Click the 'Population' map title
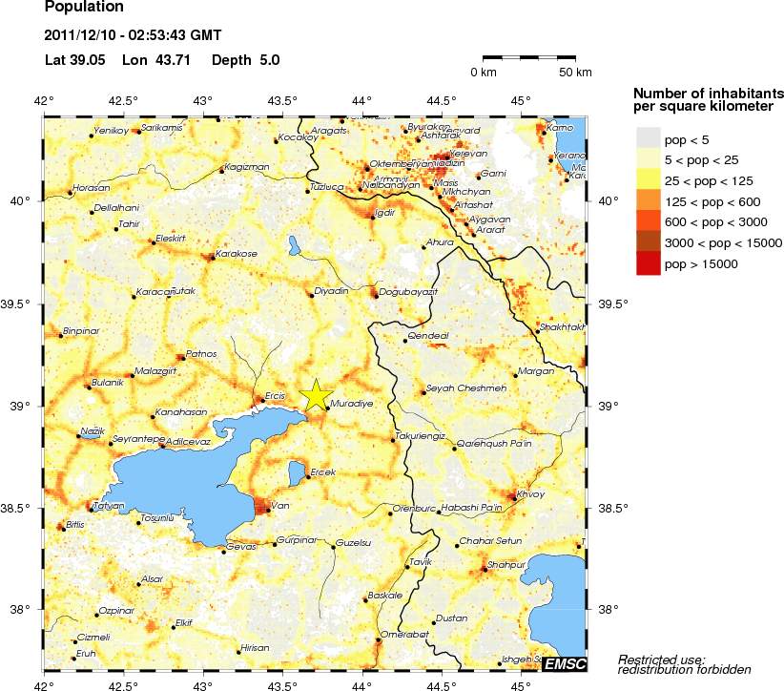This screenshot has width=784, height=691. (x=84, y=8)
